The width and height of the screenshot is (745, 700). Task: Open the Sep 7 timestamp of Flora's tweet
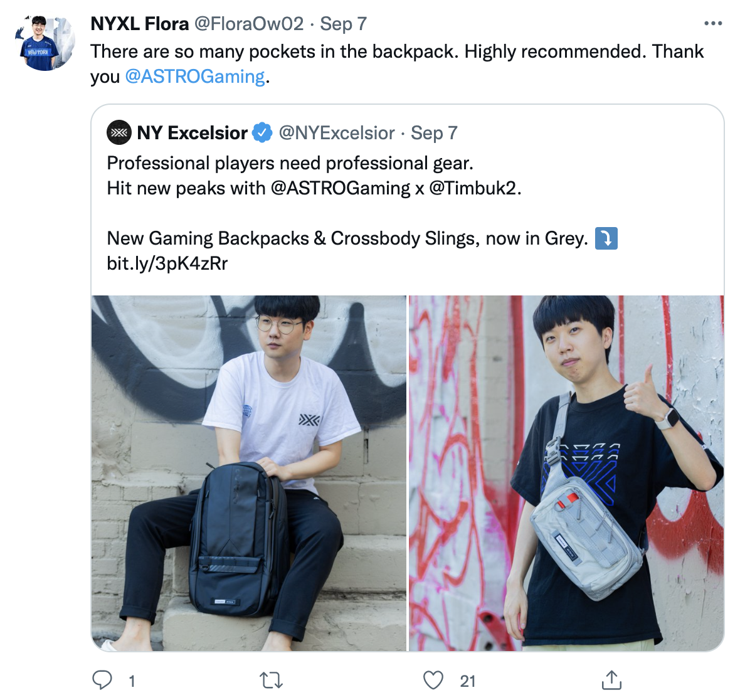pos(343,24)
